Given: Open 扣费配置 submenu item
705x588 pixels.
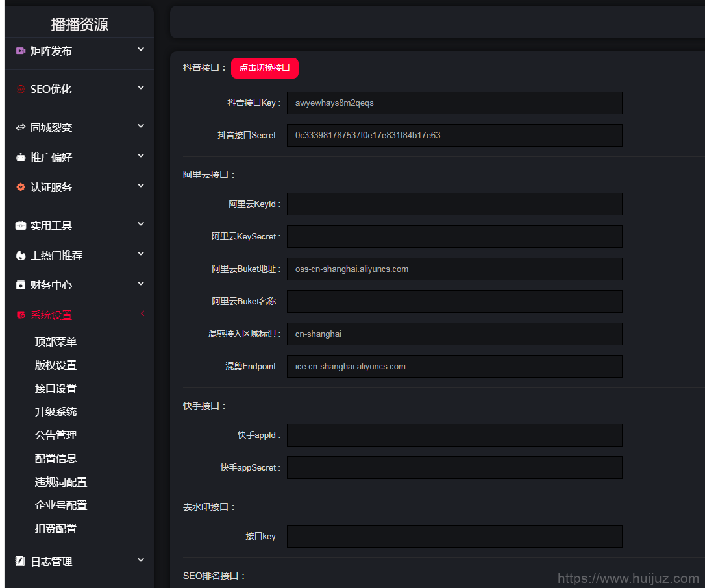Looking at the screenshot, I should pyautogui.click(x=56, y=529).
